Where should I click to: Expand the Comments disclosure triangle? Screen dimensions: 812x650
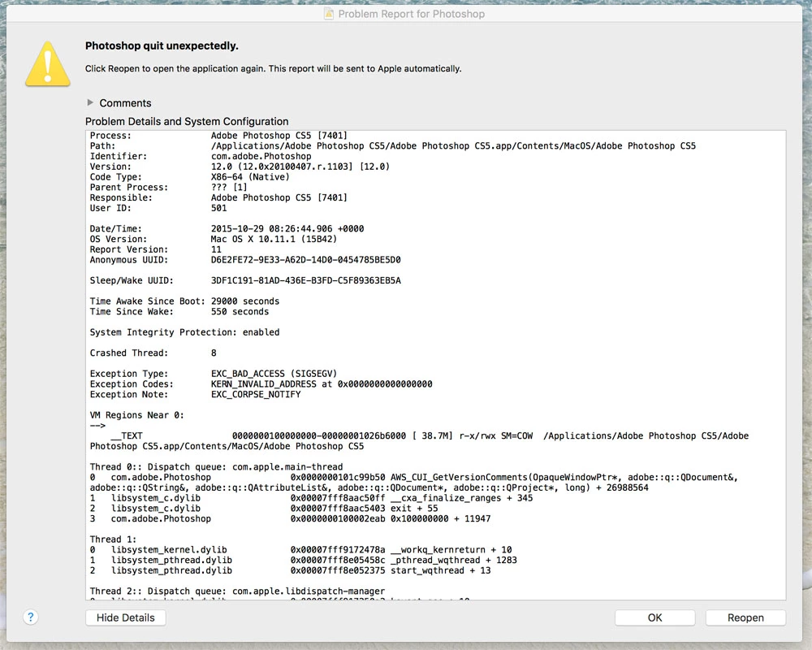click(90, 102)
